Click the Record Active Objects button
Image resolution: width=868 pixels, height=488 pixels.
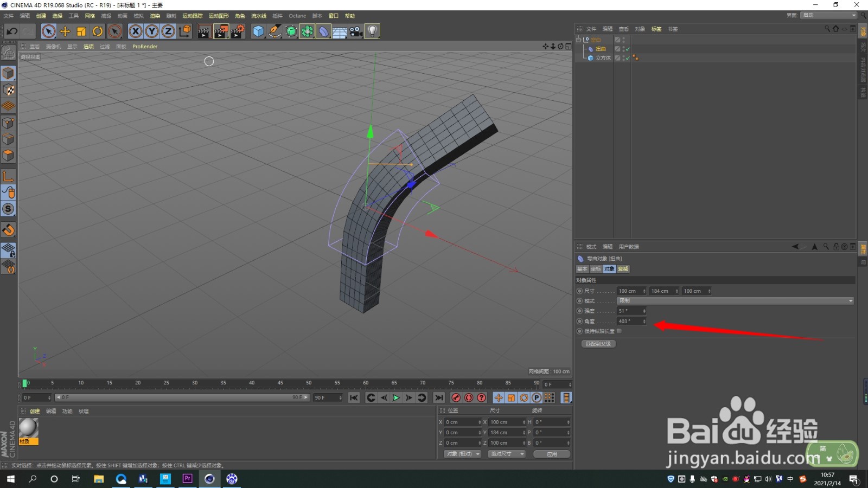point(456,397)
